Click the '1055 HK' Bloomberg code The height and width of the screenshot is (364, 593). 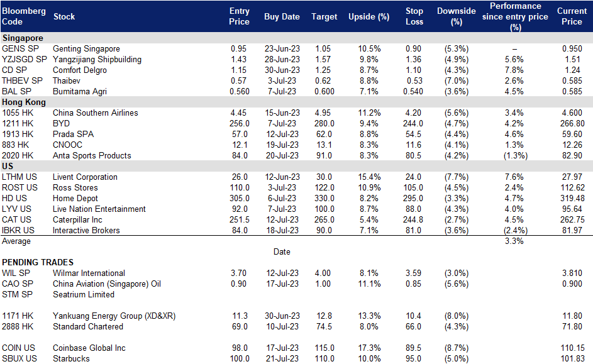coord(18,113)
